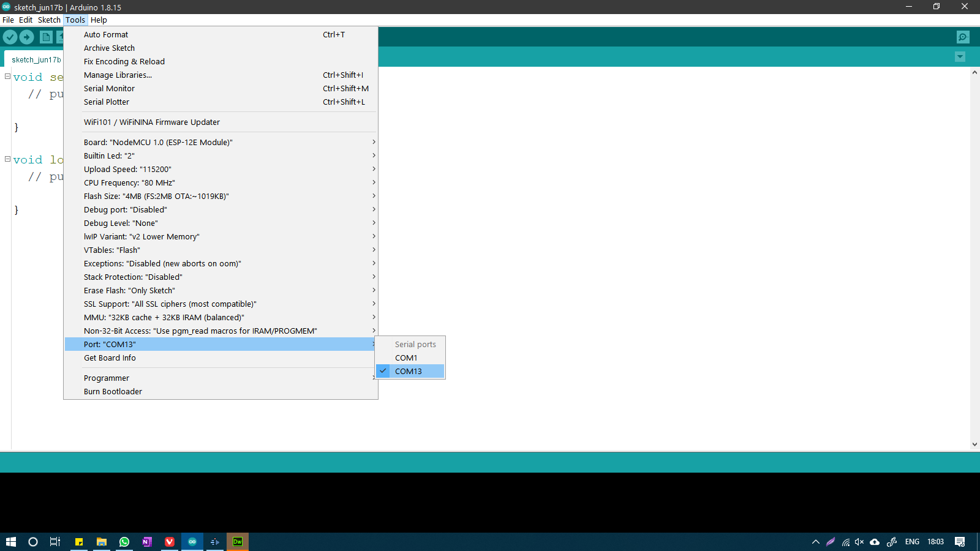Click the Verify checkmark toolbar icon

pyautogui.click(x=10, y=37)
